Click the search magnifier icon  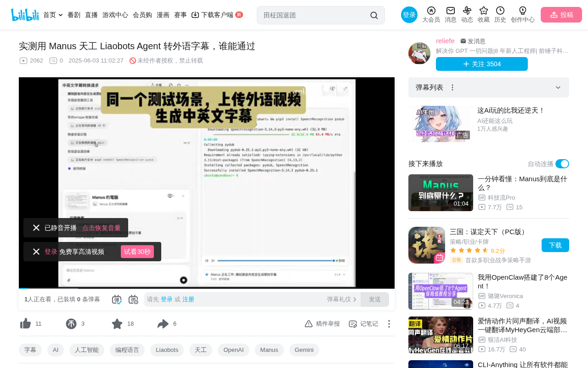click(374, 15)
